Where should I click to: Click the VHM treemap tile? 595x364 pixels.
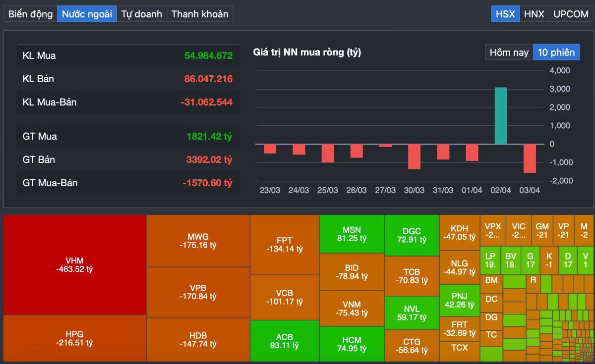pyautogui.click(x=75, y=265)
